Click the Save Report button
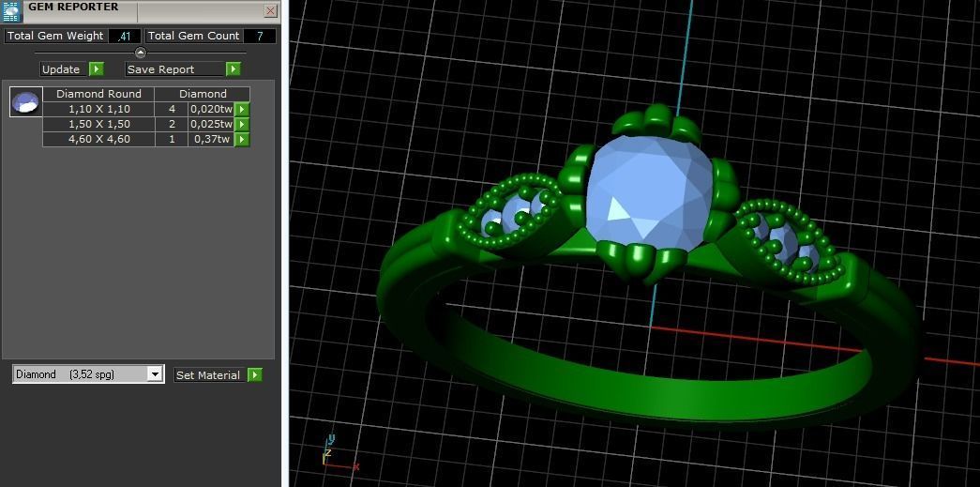The height and width of the screenshot is (487, 980). pos(175,68)
